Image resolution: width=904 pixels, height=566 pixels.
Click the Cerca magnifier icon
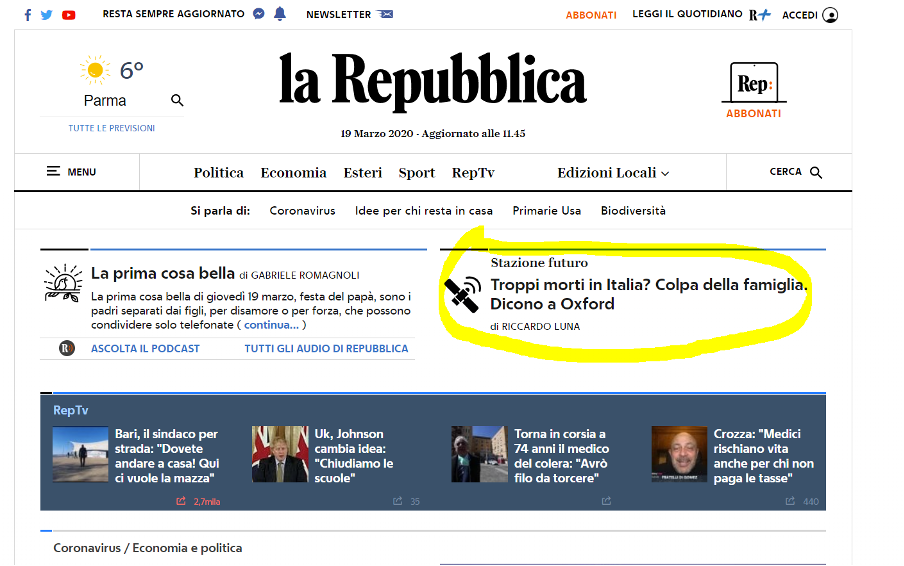click(x=816, y=172)
